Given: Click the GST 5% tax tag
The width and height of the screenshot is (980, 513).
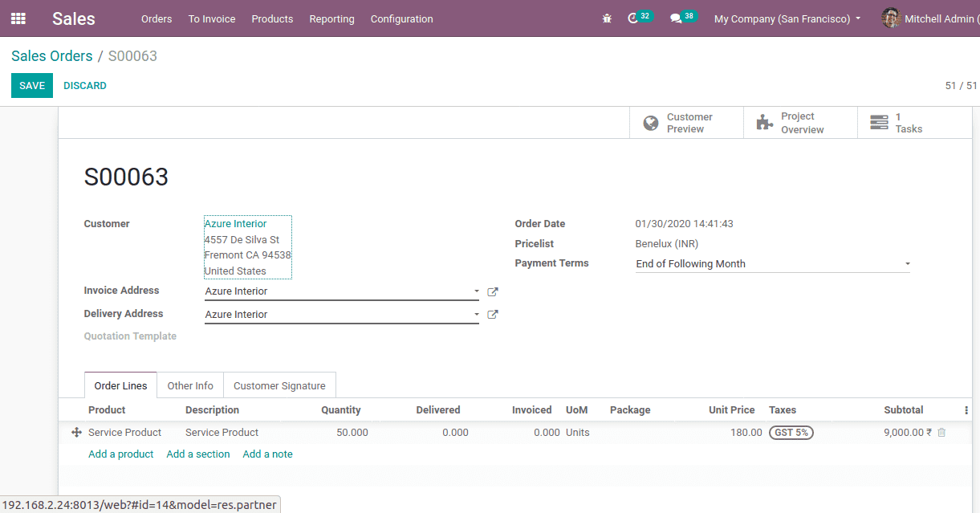Looking at the screenshot, I should click(791, 433).
